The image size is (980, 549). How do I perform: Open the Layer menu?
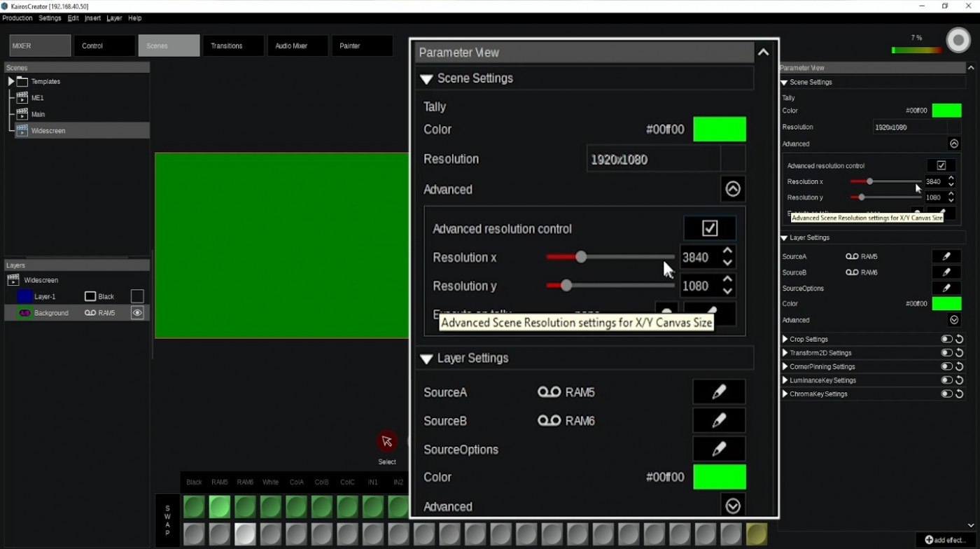[x=114, y=18]
